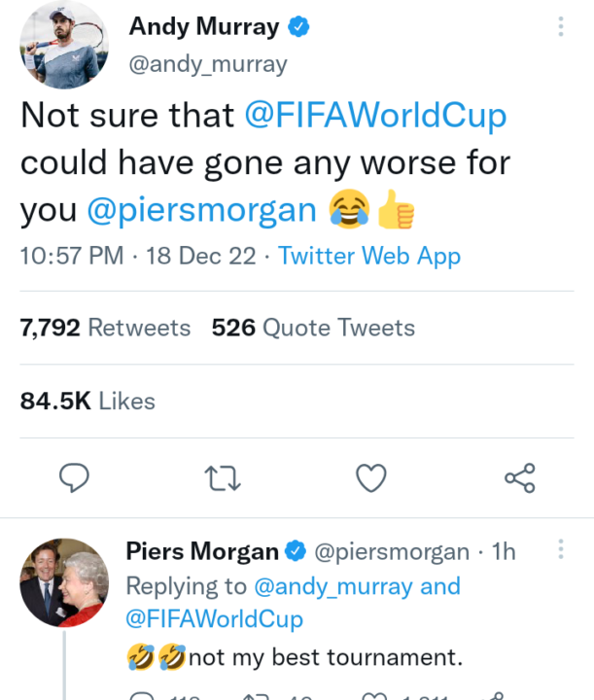Click the verified badge beside Andy Murray's name
Screen dimensions: 594x700
pos(299,27)
